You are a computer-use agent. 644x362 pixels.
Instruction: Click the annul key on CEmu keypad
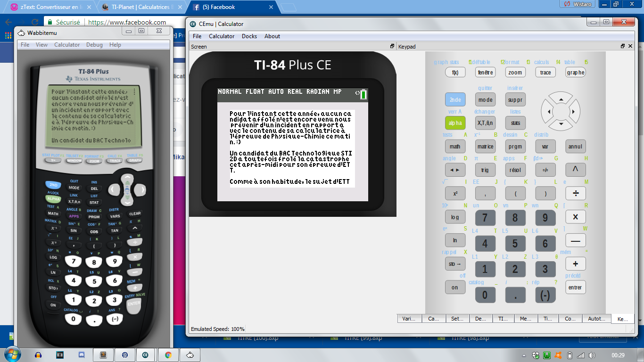point(576,146)
